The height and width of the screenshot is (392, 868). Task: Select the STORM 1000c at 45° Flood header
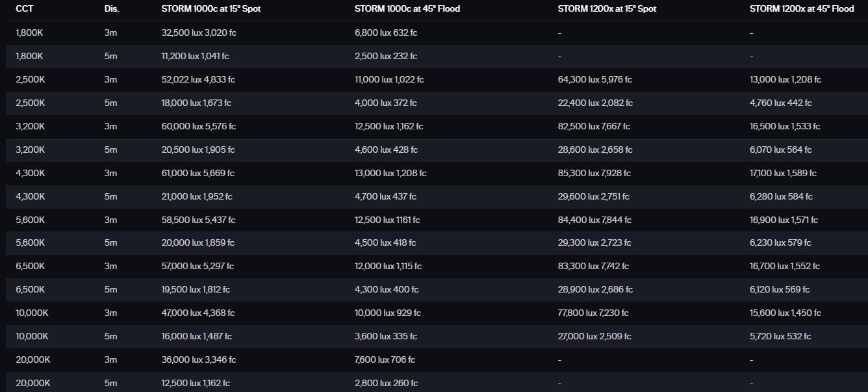[407, 9]
